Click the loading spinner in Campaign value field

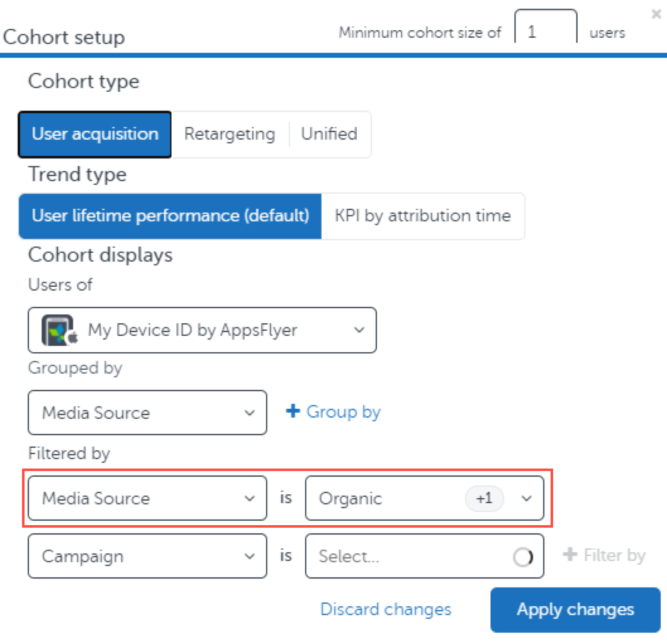(523, 557)
